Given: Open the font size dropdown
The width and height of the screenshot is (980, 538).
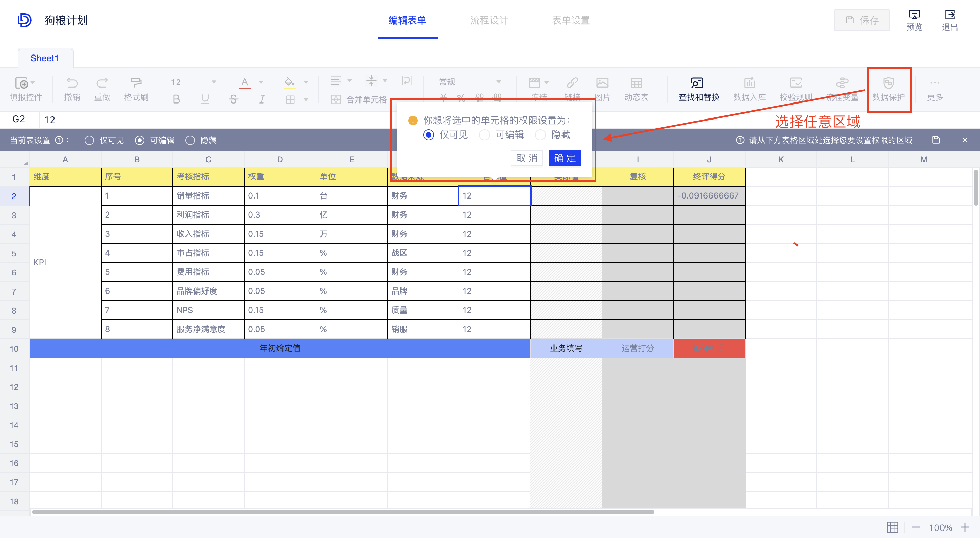Looking at the screenshot, I should pyautogui.click(x=214, y=81).
